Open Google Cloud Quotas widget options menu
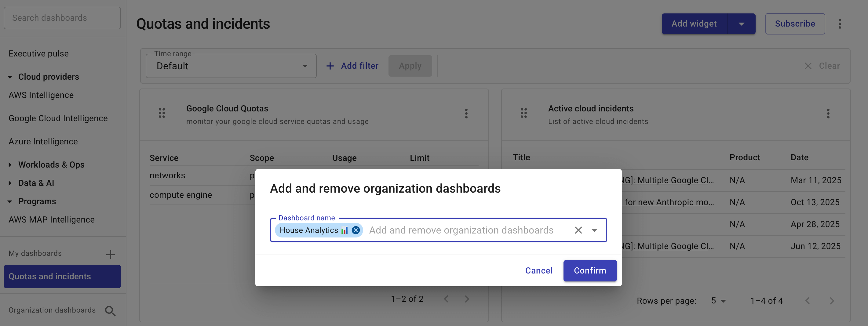The image size is (868, 326). coord(466,114)
